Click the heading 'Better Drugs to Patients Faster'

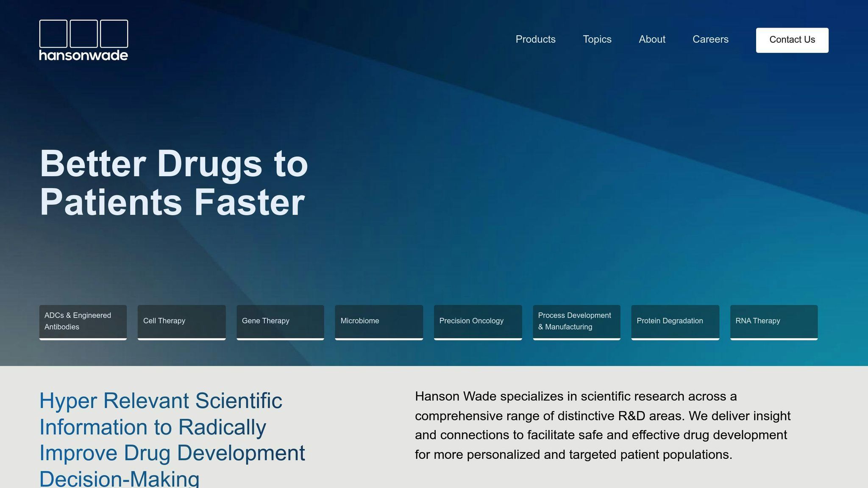pyautogui.click(x=174, y=183)
